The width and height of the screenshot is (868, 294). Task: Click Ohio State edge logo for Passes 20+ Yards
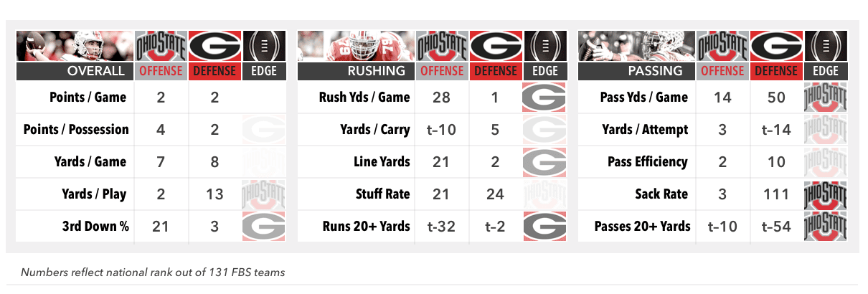826,226
